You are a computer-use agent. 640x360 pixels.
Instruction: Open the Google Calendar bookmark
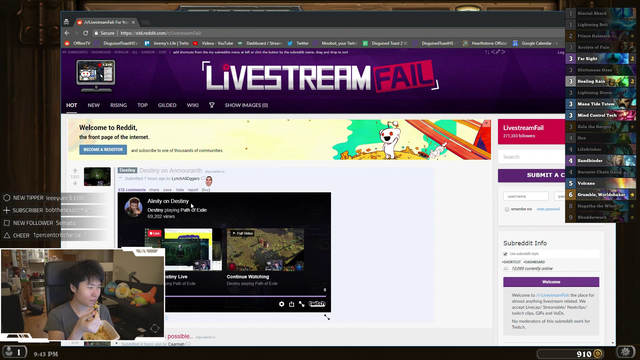pyautogui.click(x=536, y=43)
